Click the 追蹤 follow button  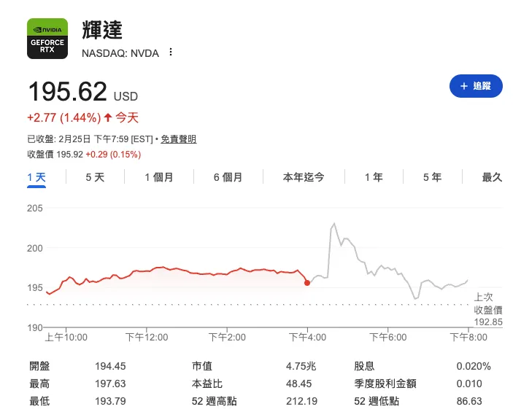click(x=476, y=86)
